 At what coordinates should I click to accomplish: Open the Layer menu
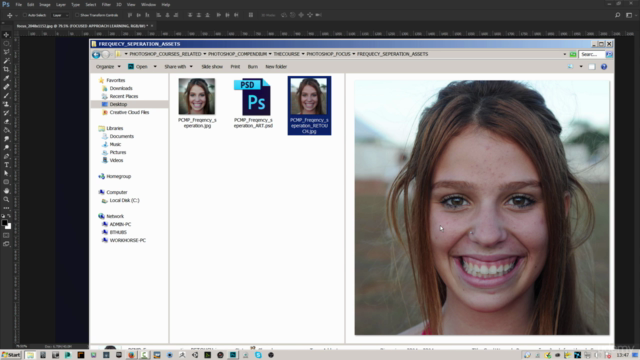[x=61, y=4]
